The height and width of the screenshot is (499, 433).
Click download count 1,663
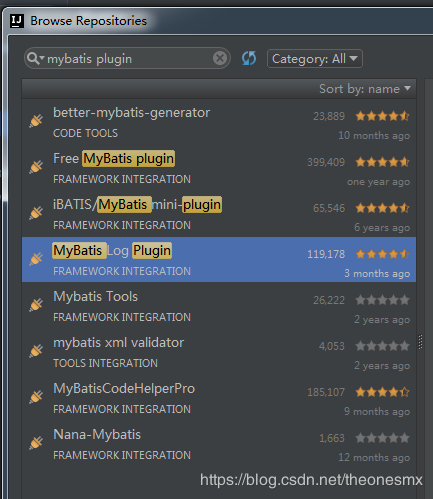[332, 438]
